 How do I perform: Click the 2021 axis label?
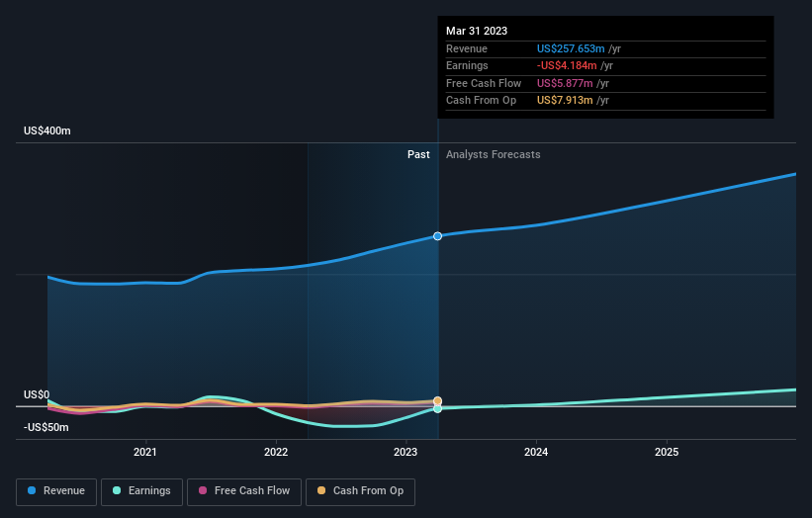pyautogui.click(x=145, y=452)
